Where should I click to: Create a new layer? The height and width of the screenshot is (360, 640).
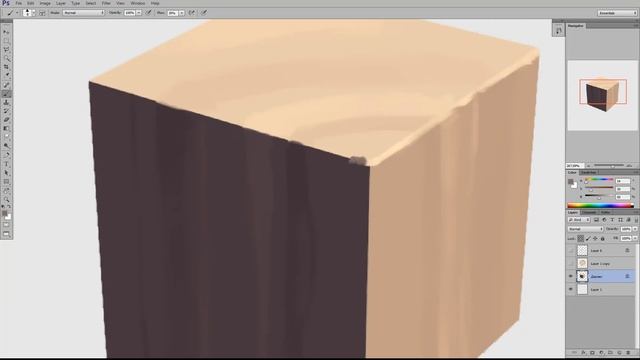click(x=620, y=352)
